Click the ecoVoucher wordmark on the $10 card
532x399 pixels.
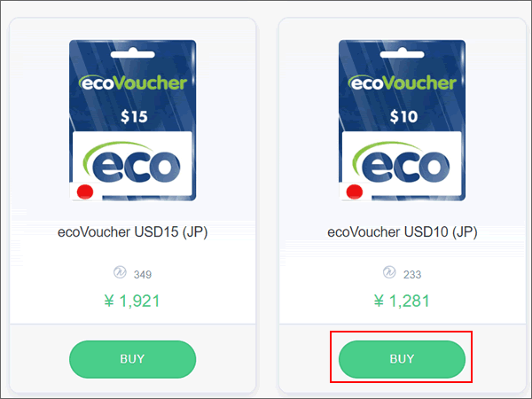402,82
